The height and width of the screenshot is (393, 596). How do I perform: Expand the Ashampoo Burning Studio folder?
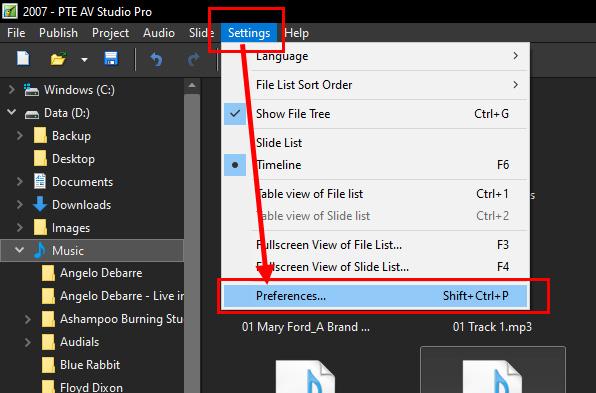point(28,319)
